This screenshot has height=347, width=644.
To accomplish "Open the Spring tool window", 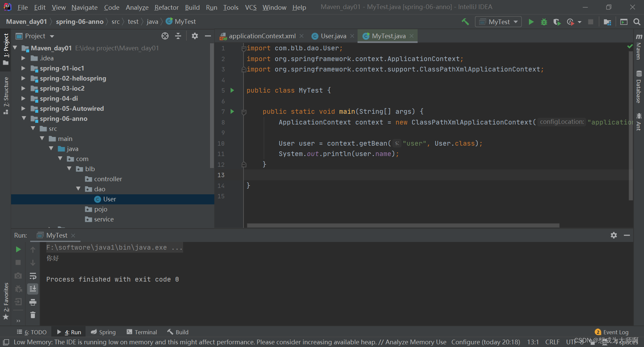I will (103, 332).
